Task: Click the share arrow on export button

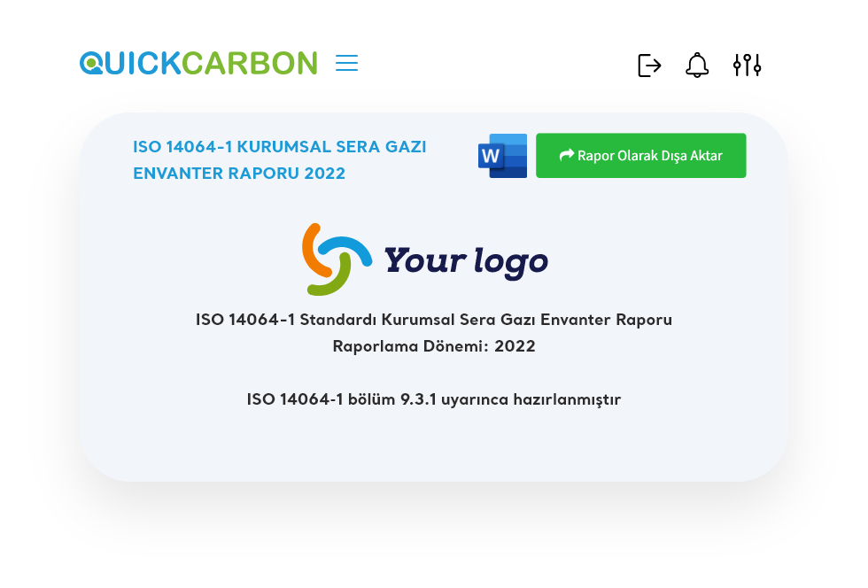Action: tap(566, 156)
